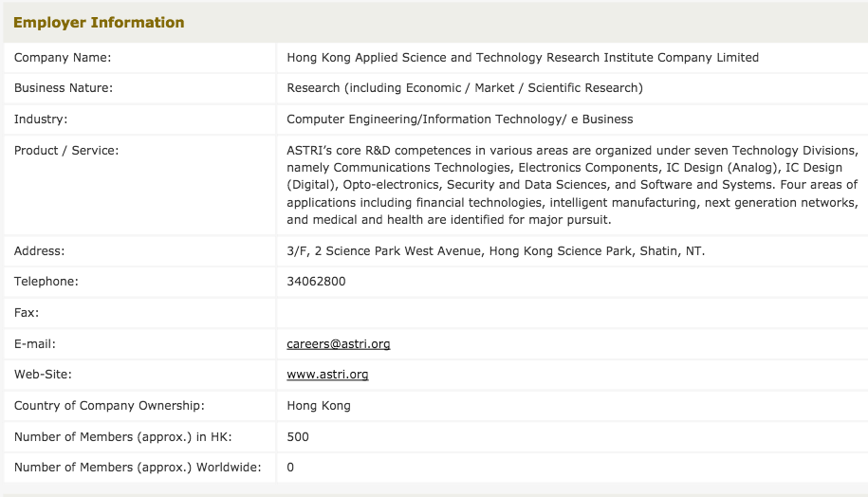This screenshot has width=868, height=497.
Task: Click the Computer Engineering/Information Technology industry value
Action: pos(459,120)
